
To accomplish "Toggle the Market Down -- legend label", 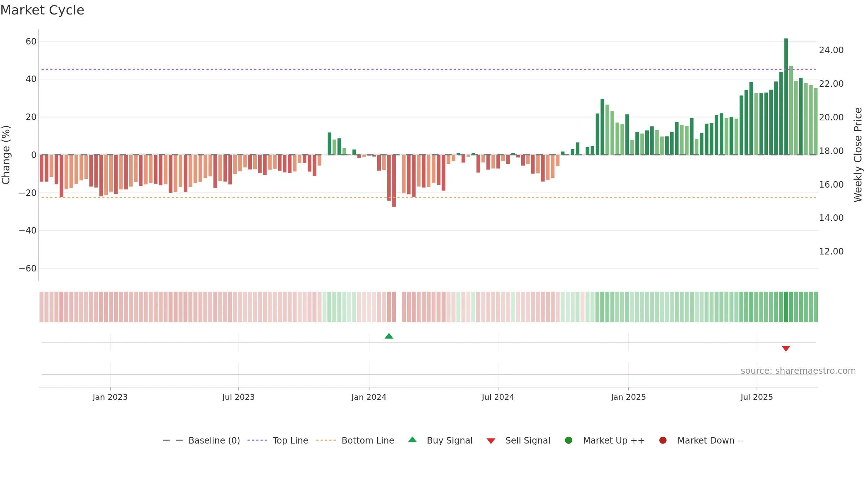I will click(x=710, y=441).
